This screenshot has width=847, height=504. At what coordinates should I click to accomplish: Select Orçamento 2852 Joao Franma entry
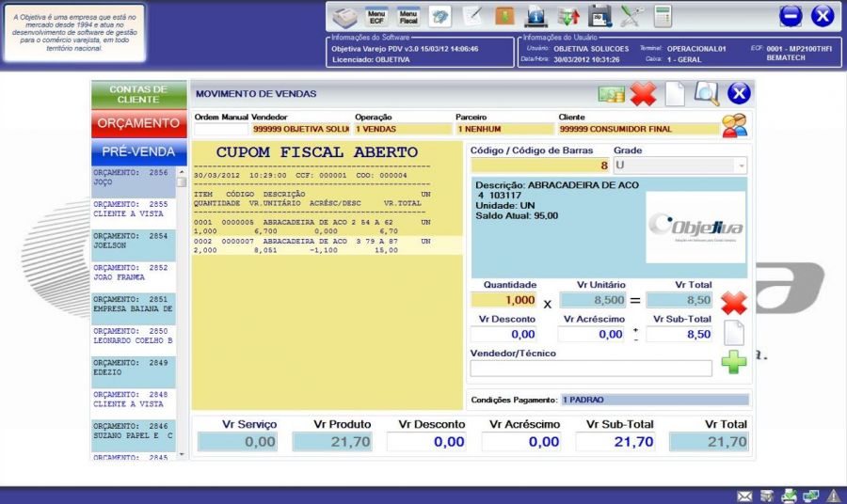(134, 273)
